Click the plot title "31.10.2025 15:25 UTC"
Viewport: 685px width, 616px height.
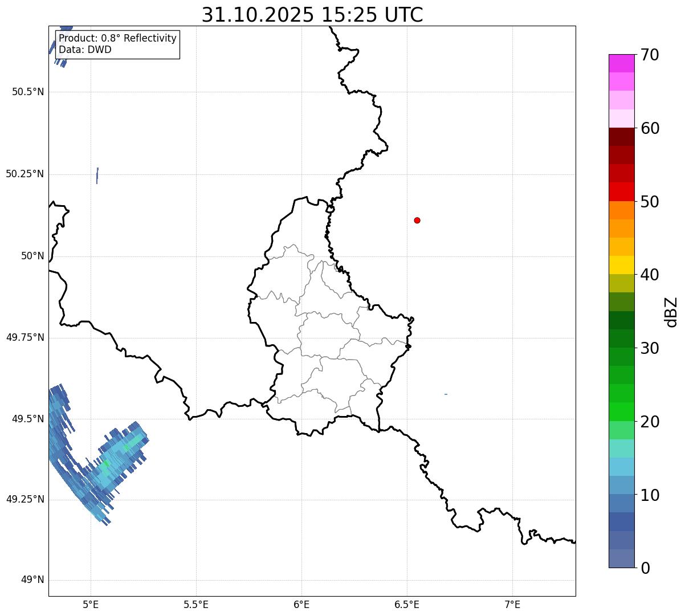click(x=312, y=15)
